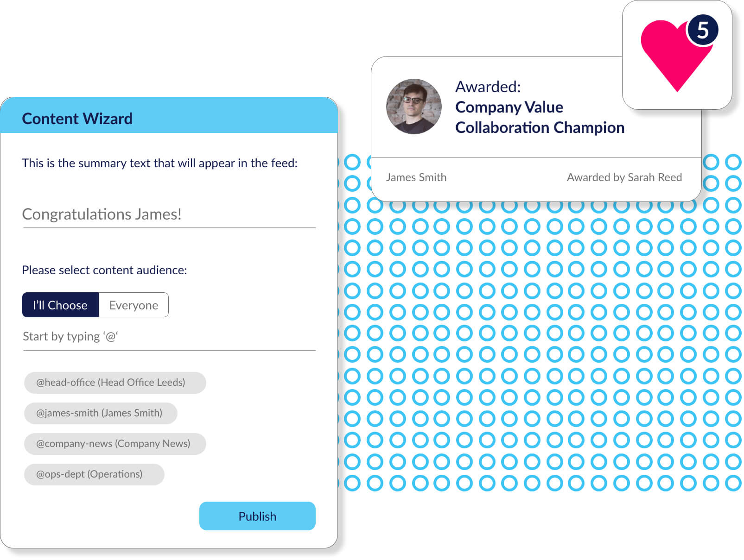Click the James Smith name on award card
This screenshot has height=560, width=744.
pos(416,177)
